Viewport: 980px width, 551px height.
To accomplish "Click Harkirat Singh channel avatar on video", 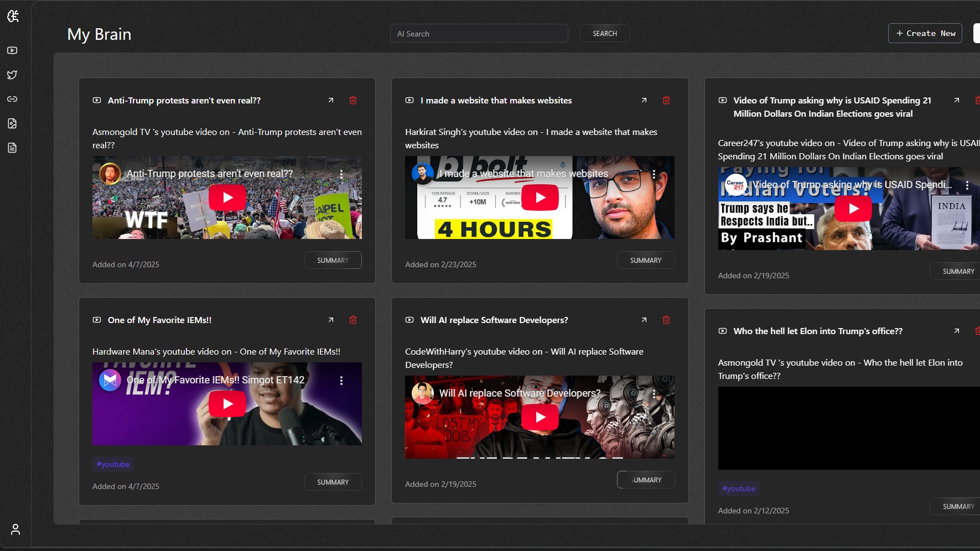I will (423, 174).
